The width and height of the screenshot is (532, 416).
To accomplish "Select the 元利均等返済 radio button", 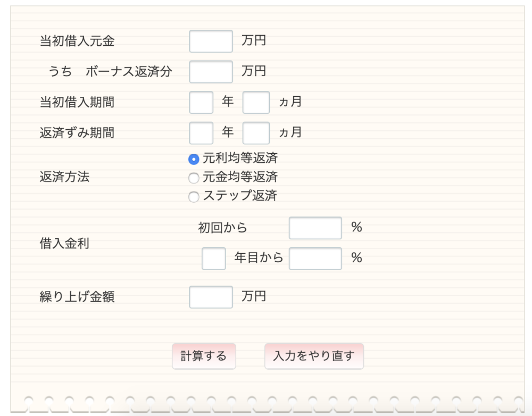I will pos(193,158).
